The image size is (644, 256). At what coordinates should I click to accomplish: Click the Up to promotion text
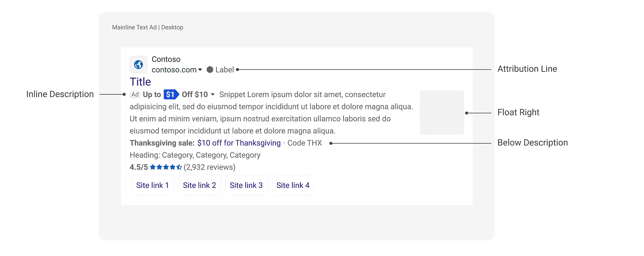point(152,95)
